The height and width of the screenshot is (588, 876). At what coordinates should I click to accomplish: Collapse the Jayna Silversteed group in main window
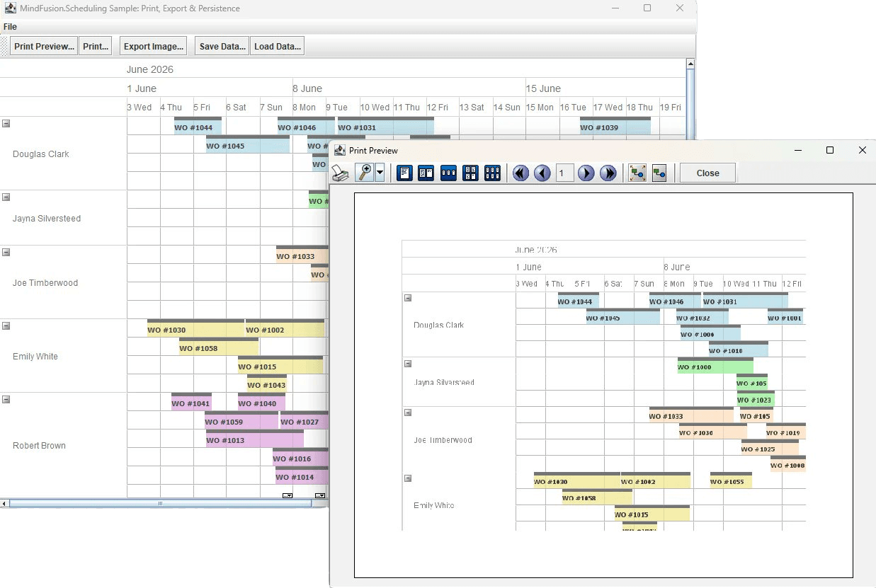pyautogui.click(x=6, y=197)
